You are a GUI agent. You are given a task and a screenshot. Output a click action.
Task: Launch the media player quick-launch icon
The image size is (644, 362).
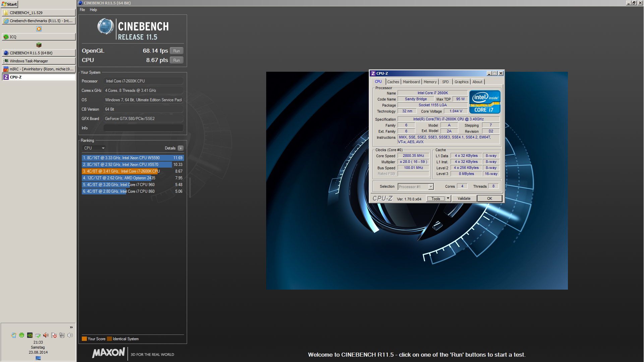coord(39,29)
